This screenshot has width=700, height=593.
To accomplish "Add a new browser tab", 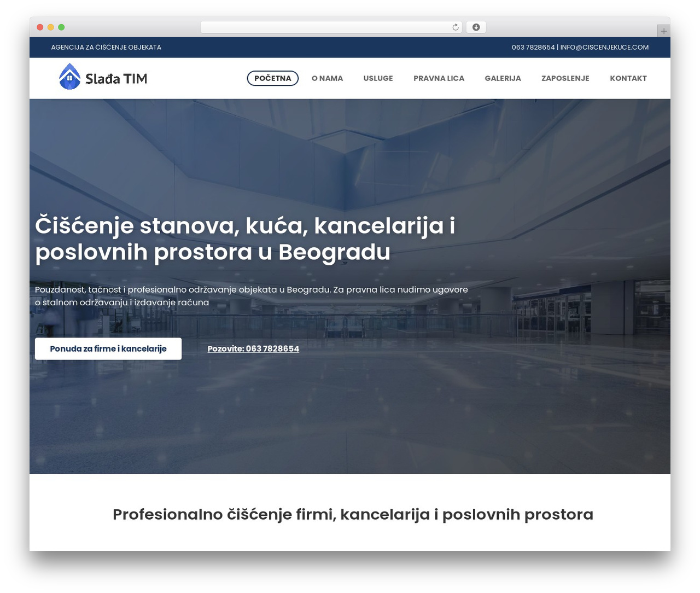I will tap(663, 31).
